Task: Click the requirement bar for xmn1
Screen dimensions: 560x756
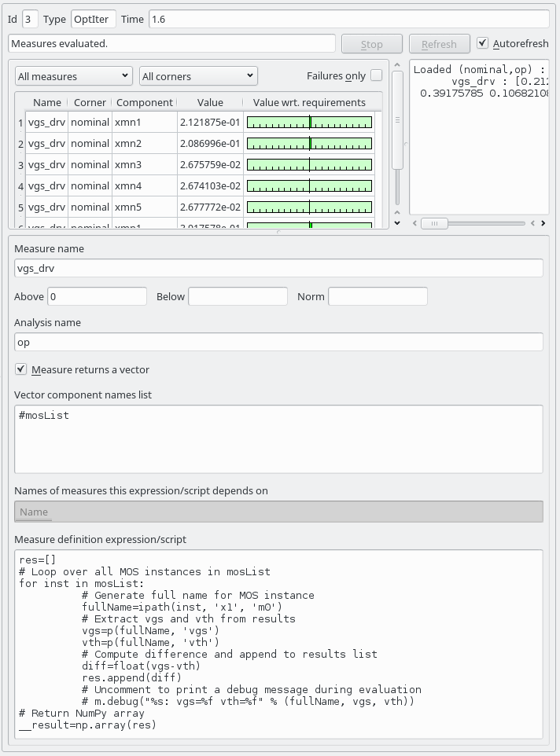Action: (x=309, y=123)
